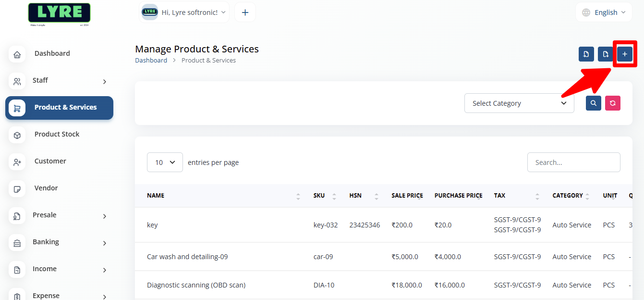Open the entries per page dropdown
644x300 pixels.
(x=165, y=162)
